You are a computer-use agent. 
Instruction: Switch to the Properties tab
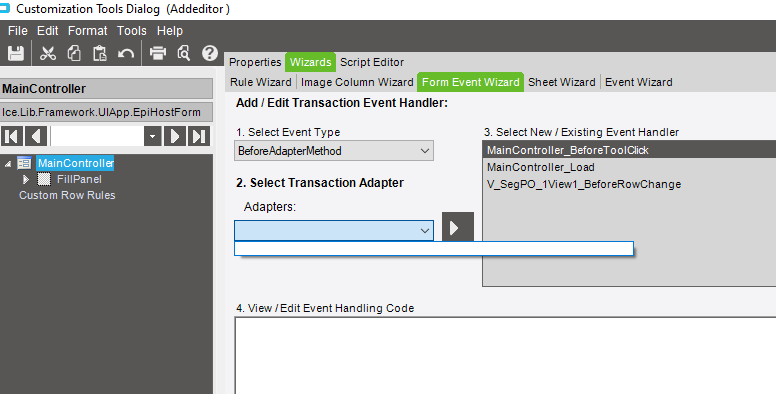pyautogui.click(x=255, y=62)
